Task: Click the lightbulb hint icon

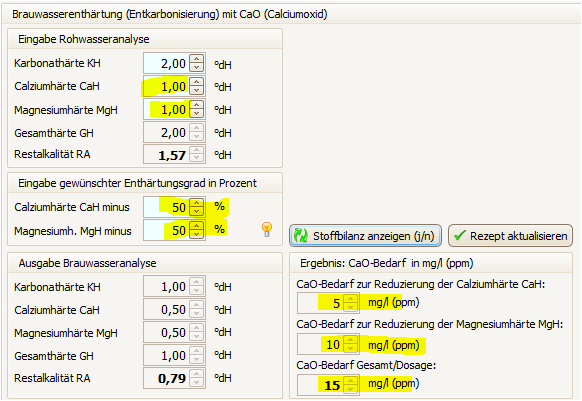Action: click(267, 229)
